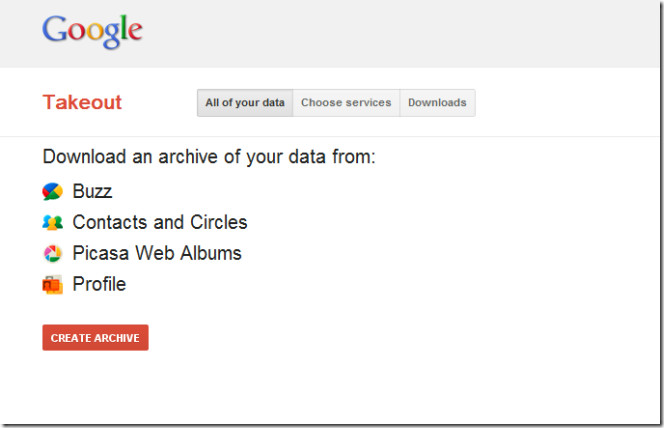Click the word 'from:' in the heading
This screenshot has height=428, width=664.
tap(354, 157)
